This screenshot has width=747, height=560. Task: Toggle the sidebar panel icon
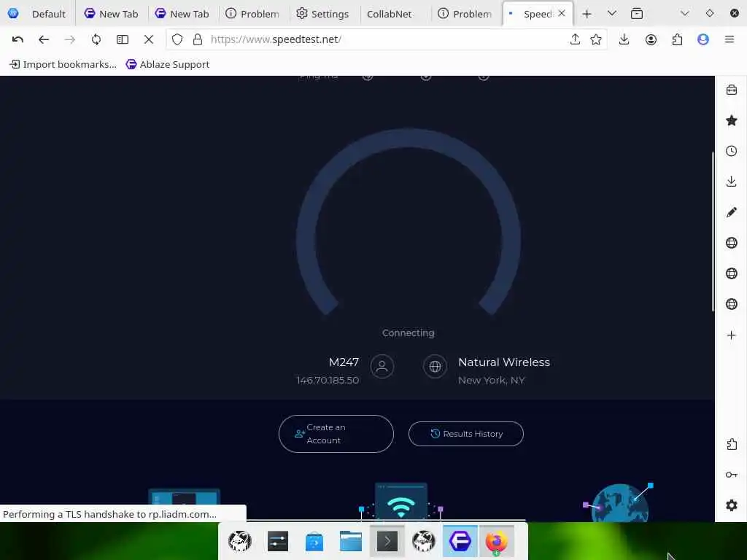pos(123,39)
